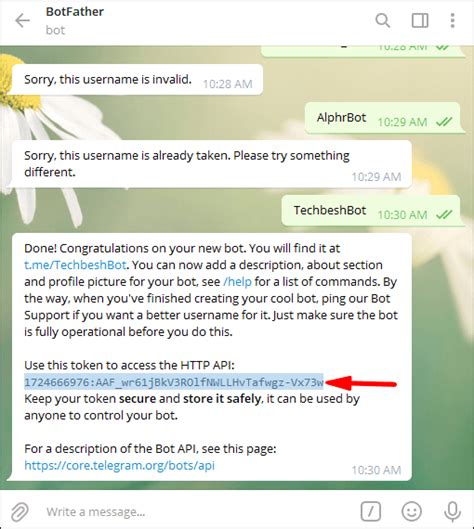Open the t.me/TechbeshBot link
Viewport: 474px width, 529px height.
[x=75, y=265]
